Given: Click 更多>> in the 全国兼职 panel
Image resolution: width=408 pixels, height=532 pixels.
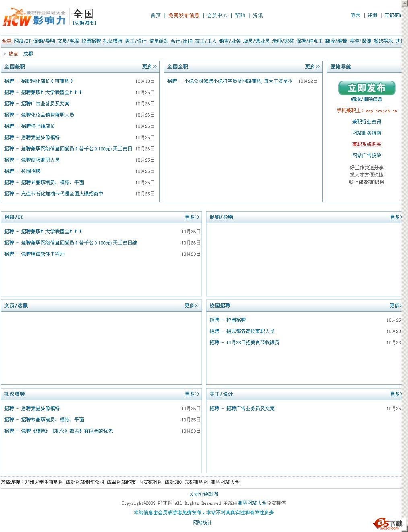Looking at the screenshot, I should [x=149, y=67].
